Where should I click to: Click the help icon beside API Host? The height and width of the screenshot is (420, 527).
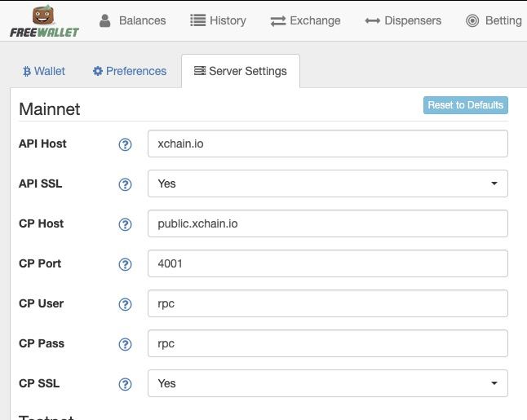click(125, 144)
